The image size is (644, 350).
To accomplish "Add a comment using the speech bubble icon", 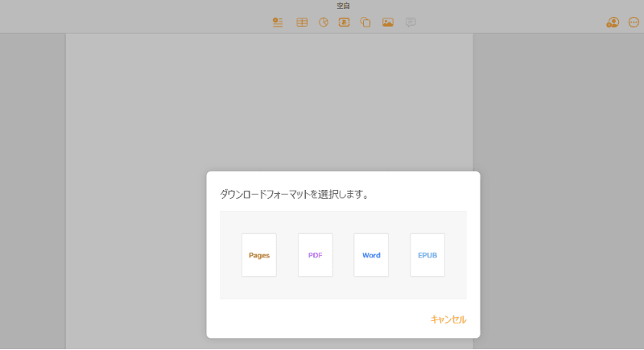I will coord(411,23).
